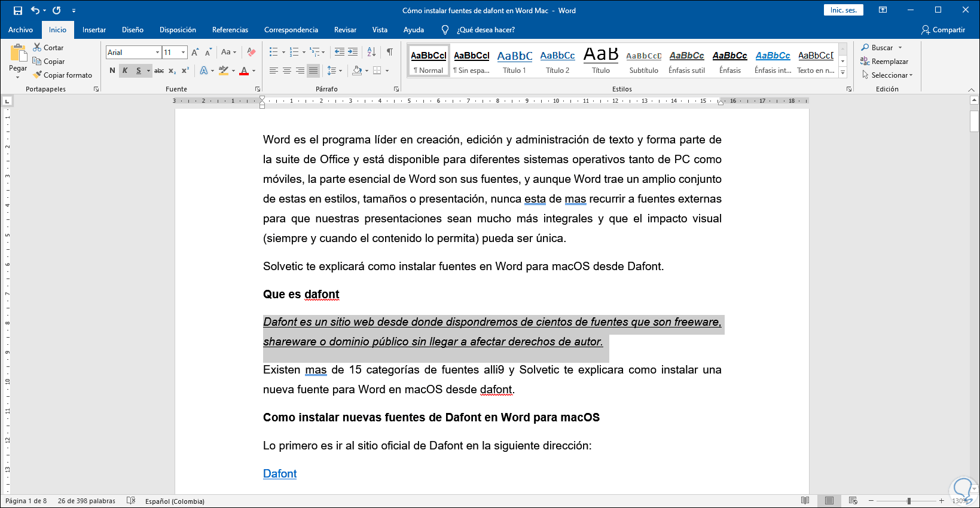Viewport: 980px width, 508px height.
Task: Apply subscript formatting
Action: 172,71
